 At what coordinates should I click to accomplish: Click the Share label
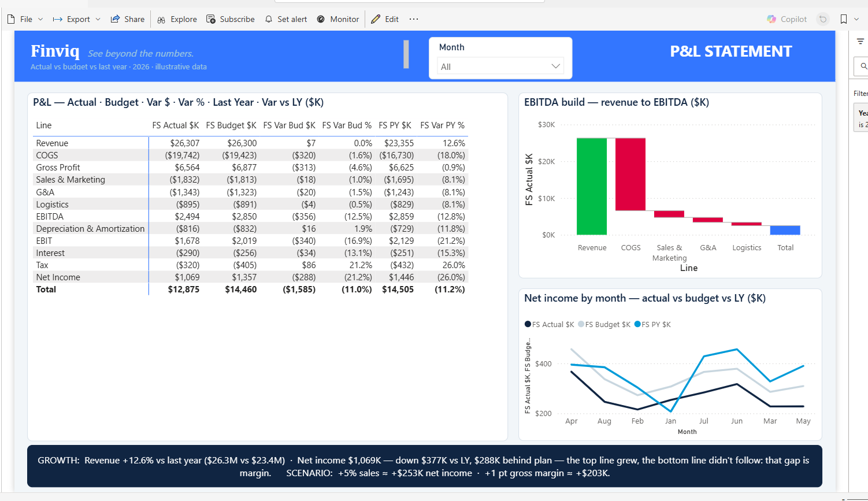[x=135, y=19]
